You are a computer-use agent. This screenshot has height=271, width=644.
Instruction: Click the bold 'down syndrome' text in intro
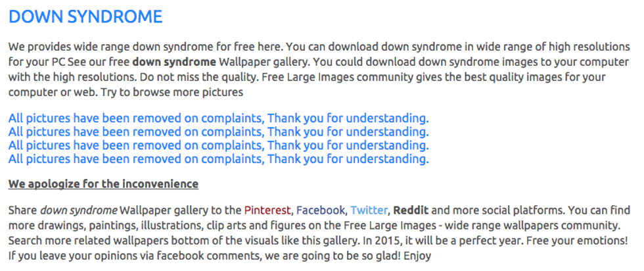click(174, 62)
